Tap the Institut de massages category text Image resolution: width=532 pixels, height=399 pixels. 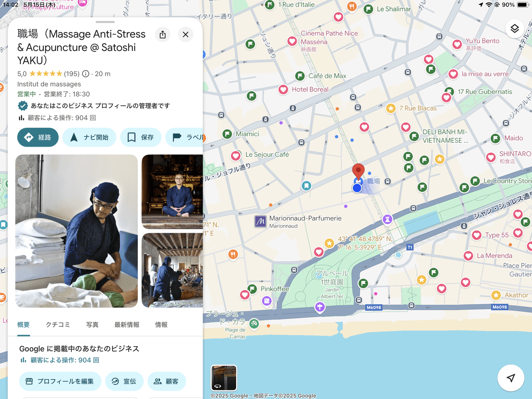pos(49,84)
